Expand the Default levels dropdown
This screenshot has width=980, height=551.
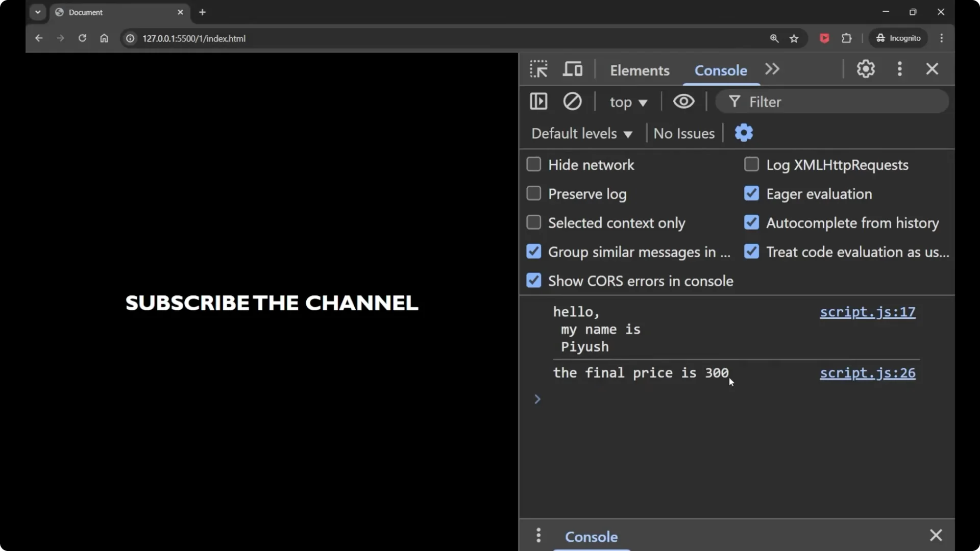pyautogui.click(x=581, y=134)
